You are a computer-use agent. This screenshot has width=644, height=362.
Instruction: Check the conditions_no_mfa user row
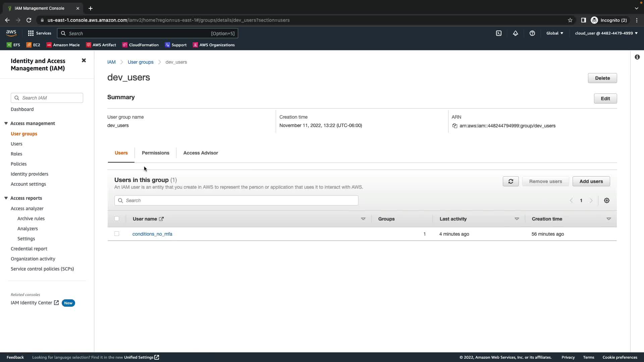click(x=117, y=234)
